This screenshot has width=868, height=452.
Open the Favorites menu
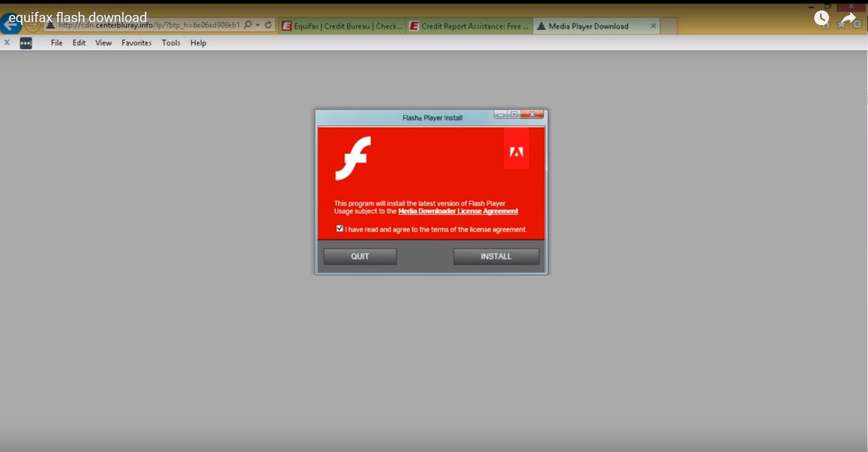click(137, 43)
